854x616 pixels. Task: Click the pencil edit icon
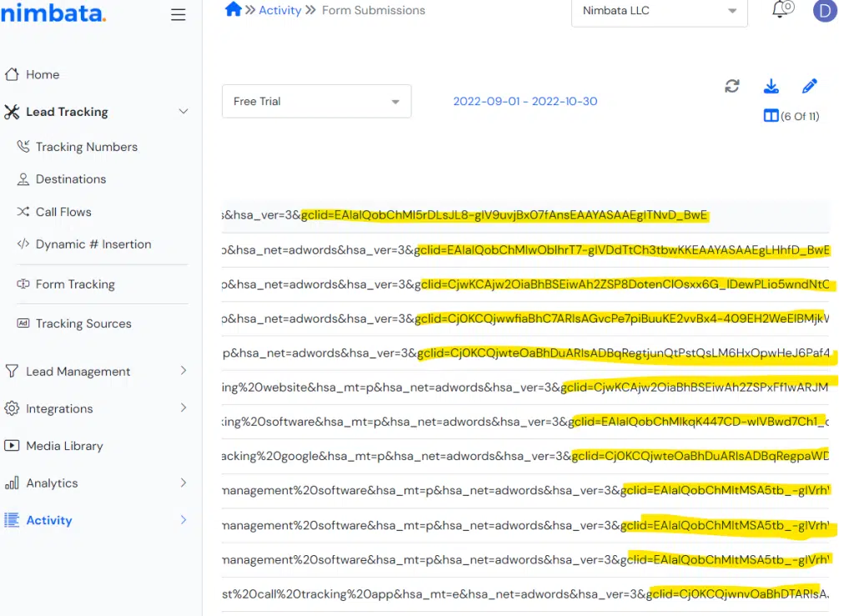809,86
